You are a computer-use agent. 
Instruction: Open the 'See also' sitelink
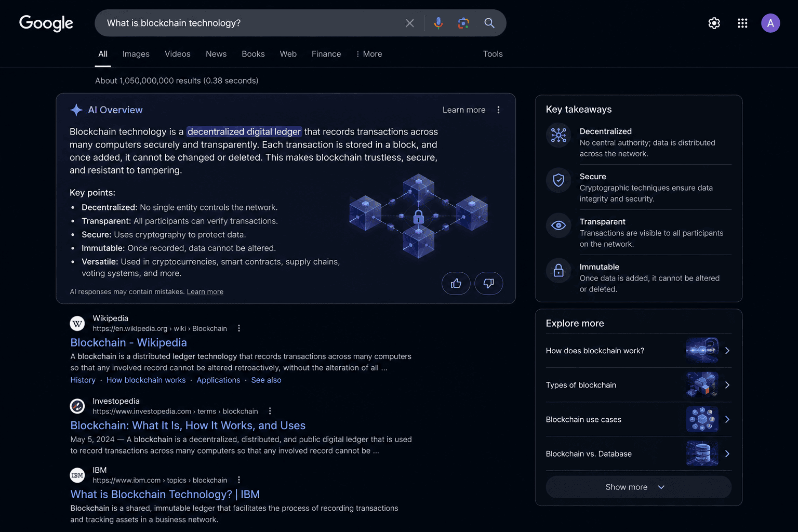click(267, 380)
